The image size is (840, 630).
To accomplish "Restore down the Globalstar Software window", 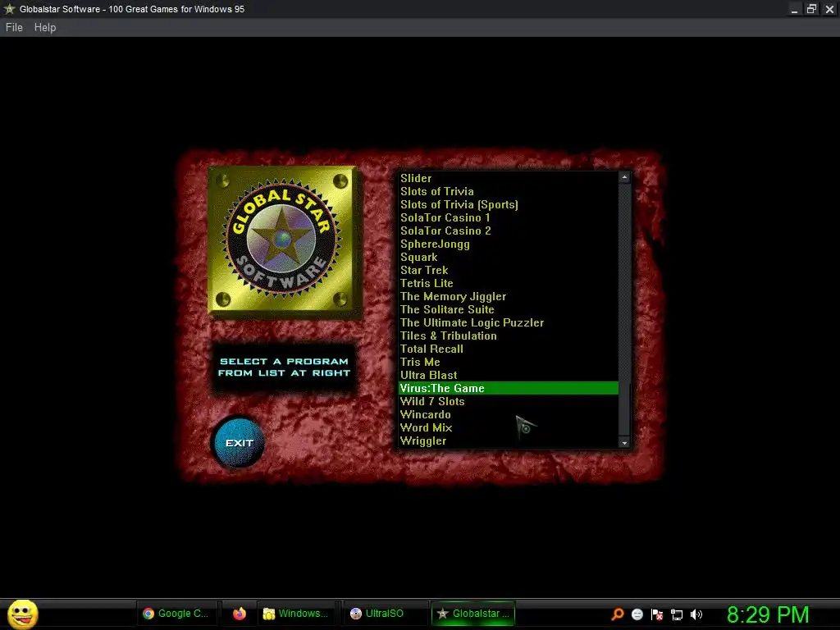I will pos(811,9).
